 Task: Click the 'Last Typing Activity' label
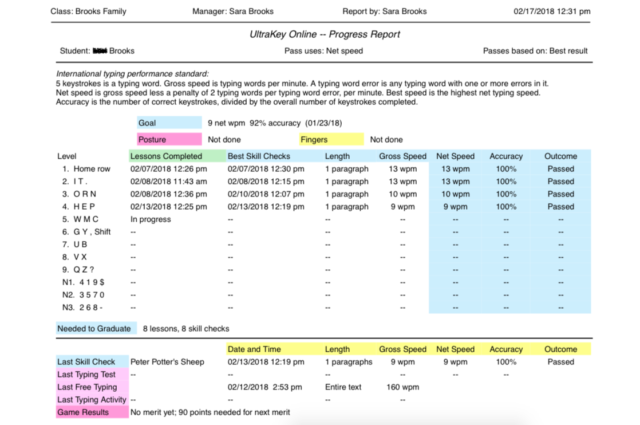coord(92,400)
